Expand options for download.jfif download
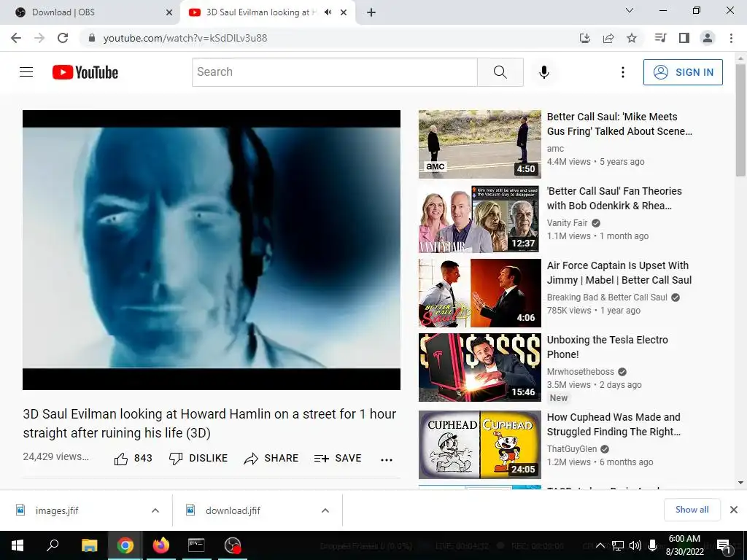The width and height of the screenshot is (747, 560). coord(325,510)
